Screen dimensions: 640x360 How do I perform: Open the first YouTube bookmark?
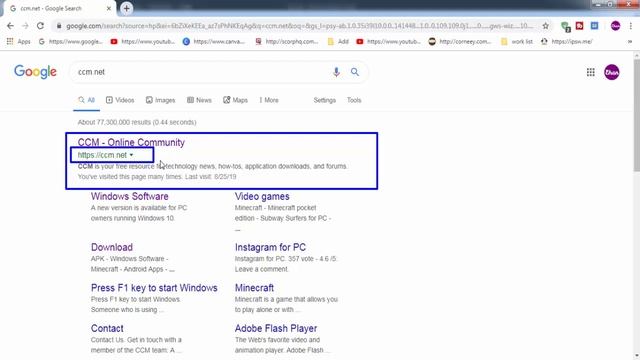pyautogui.click(x=143, y=41)
